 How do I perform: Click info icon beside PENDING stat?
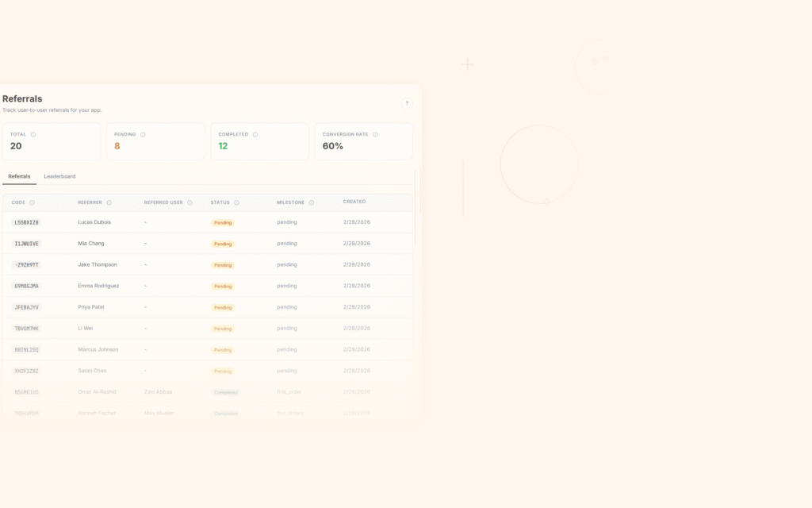(x=143, y=135)
